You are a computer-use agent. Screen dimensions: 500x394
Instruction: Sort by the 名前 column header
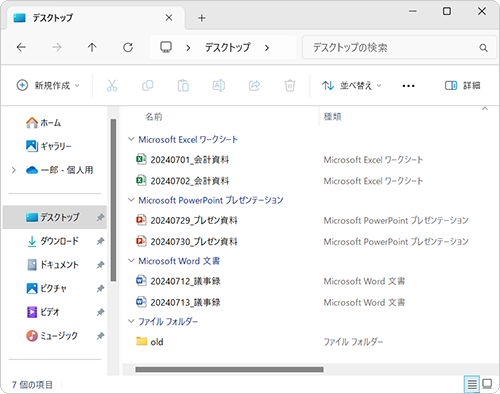153,117
